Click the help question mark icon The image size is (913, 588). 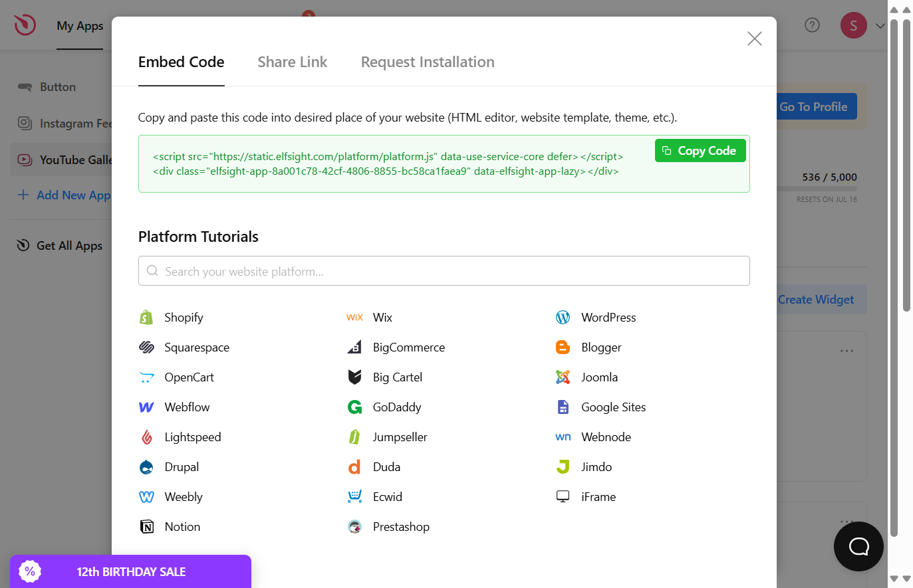click(812, 25)
